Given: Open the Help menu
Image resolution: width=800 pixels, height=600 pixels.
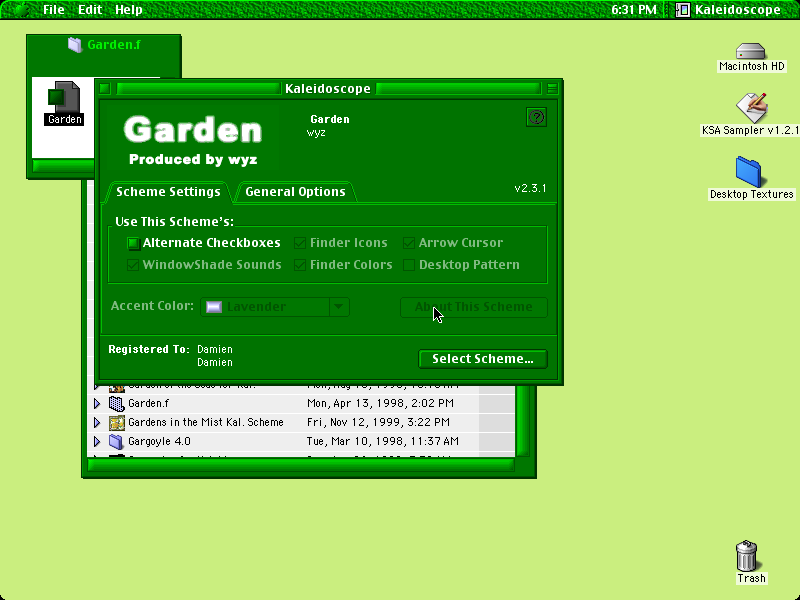Looking at the screenshot, I should coord(129,10).
